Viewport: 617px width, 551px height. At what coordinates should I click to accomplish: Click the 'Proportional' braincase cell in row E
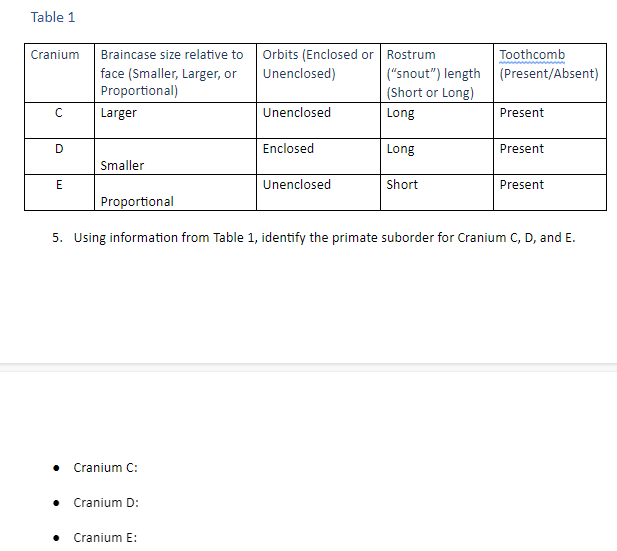point(175,192)
